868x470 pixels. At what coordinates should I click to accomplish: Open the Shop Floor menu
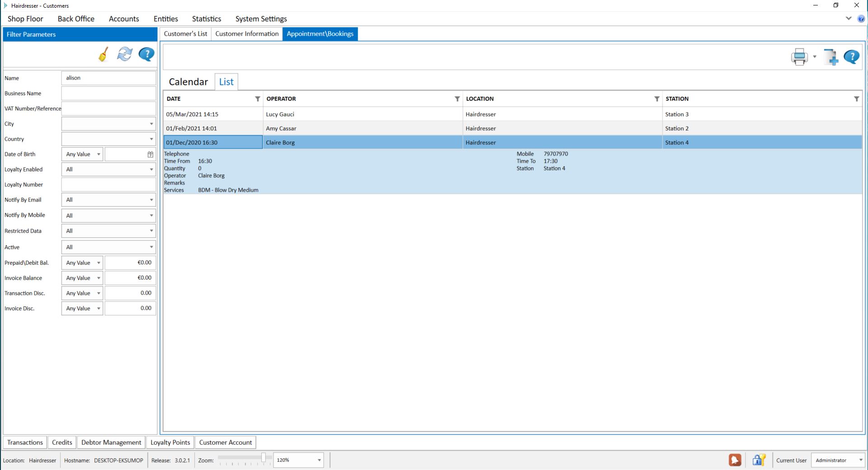click(25, 19)
